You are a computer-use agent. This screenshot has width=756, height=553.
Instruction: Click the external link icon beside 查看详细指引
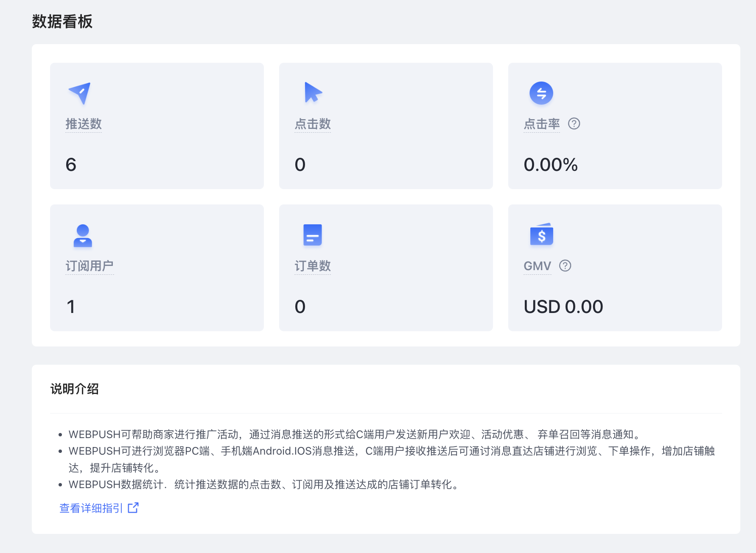[133, 508]
